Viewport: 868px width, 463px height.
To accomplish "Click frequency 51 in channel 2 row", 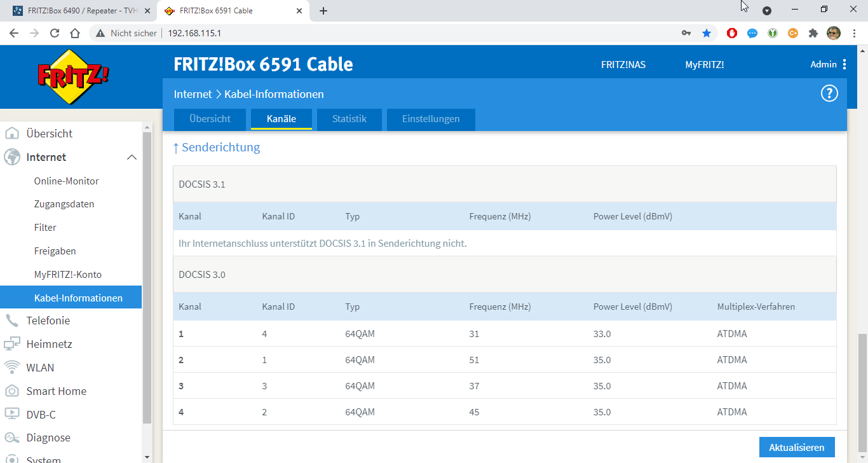I will click(x=474, y=360).
